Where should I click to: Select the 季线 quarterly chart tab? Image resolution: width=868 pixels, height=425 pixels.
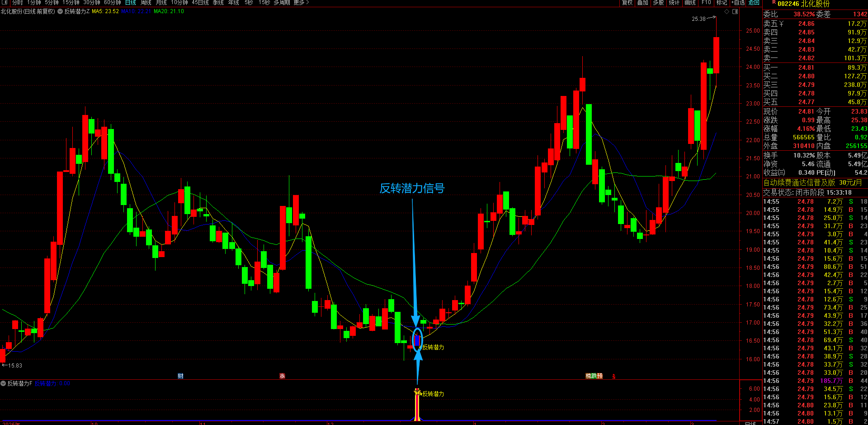tap(218, 2)
